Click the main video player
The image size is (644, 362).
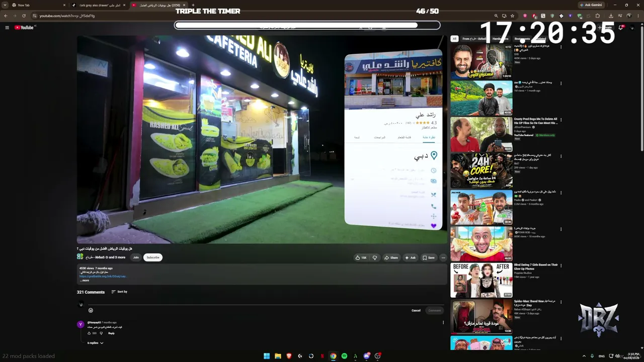(262, 139)
